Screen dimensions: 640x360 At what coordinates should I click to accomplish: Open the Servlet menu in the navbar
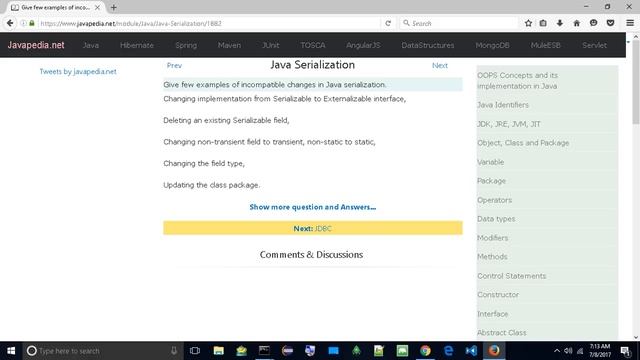pyautogui.click(x=594, y=45)
